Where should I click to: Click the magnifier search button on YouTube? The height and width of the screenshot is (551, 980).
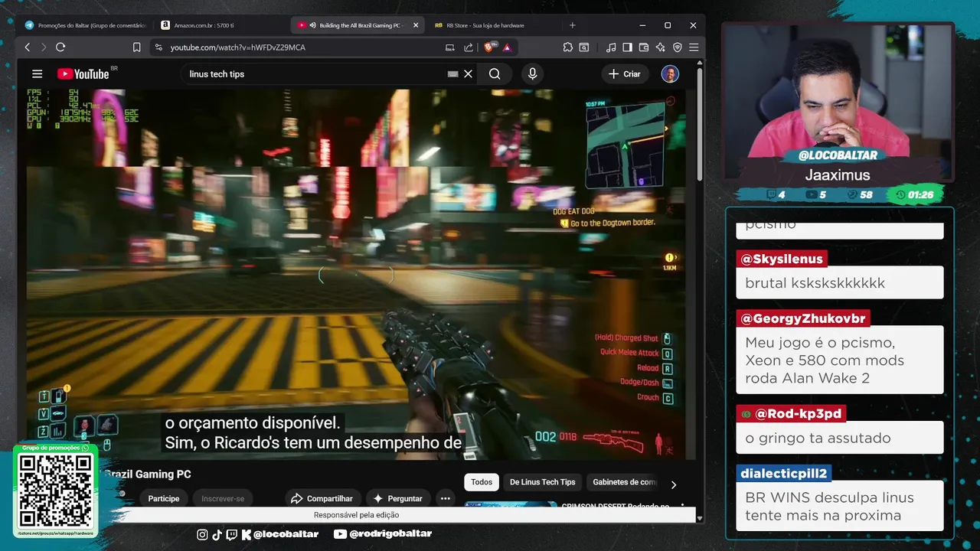coord(495,74)
